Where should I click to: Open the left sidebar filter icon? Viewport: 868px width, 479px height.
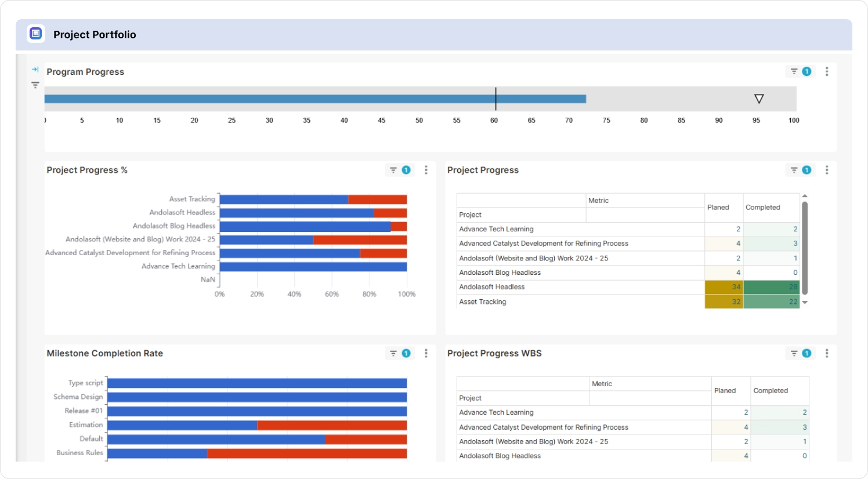35,85
